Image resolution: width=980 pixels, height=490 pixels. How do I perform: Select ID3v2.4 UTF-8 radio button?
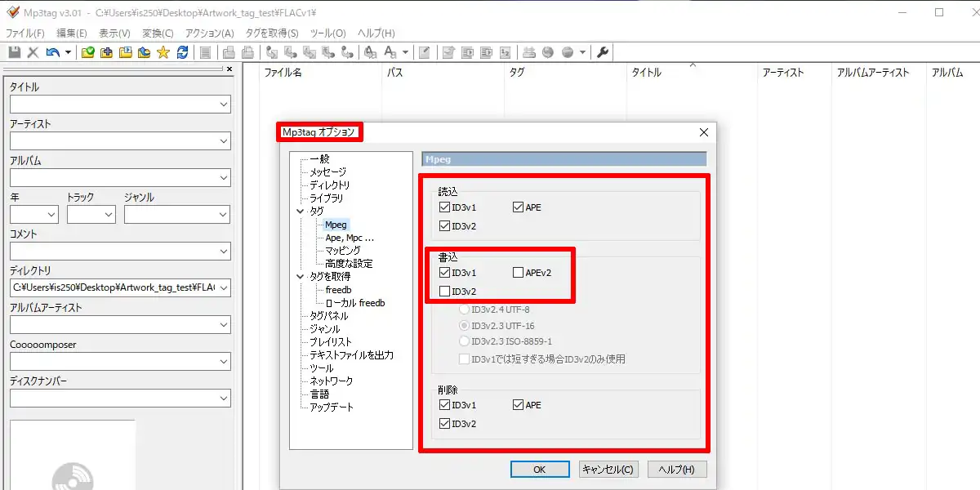465,310
